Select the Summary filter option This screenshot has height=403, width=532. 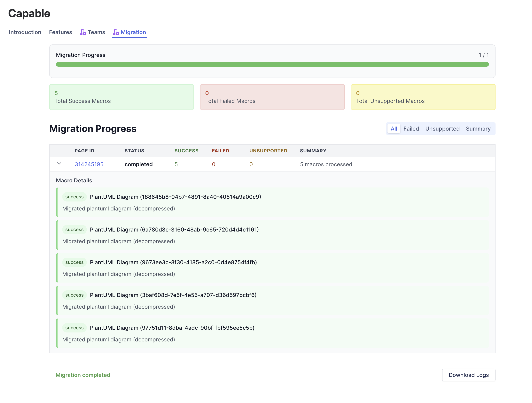tap(478, 129)
